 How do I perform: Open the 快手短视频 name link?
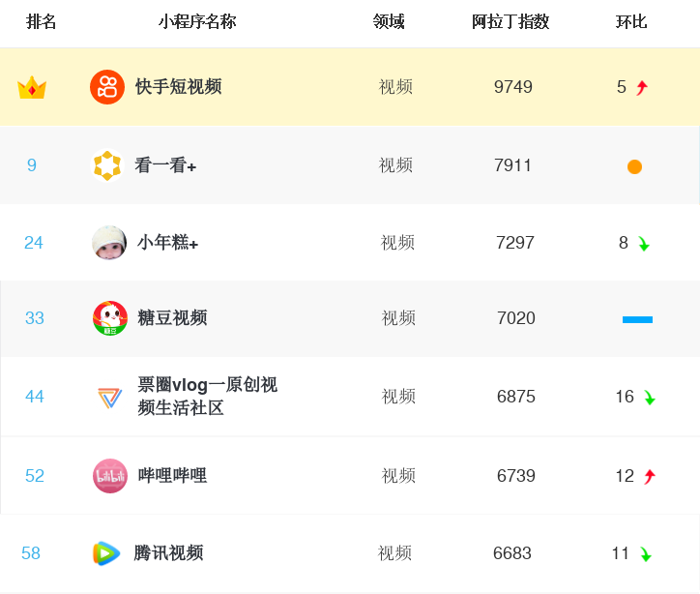click(179, 87)
